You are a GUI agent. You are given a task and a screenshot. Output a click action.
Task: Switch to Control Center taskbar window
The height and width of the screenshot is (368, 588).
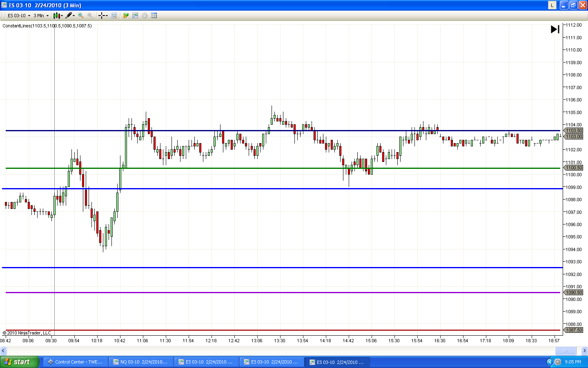(76, 362)
